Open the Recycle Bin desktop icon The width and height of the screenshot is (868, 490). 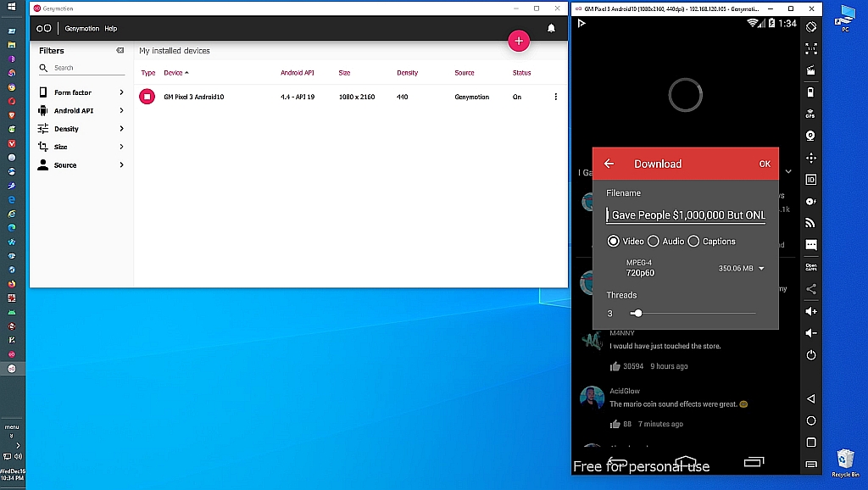click(845, 463)
